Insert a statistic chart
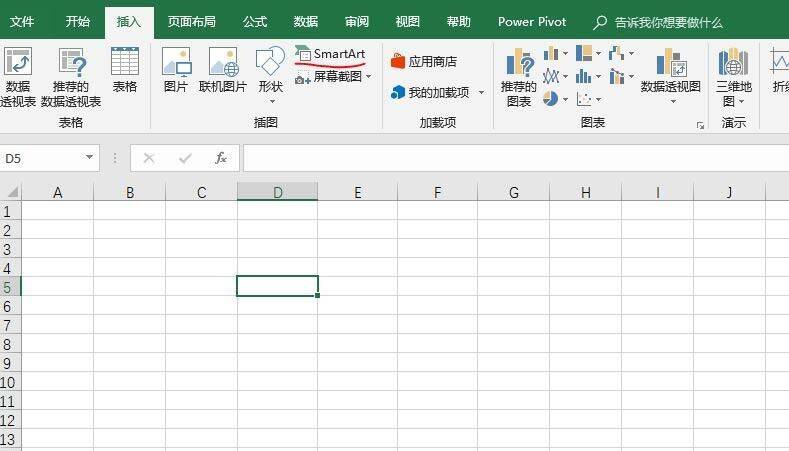This screenshot has width=789, height=451. point(584,77)
